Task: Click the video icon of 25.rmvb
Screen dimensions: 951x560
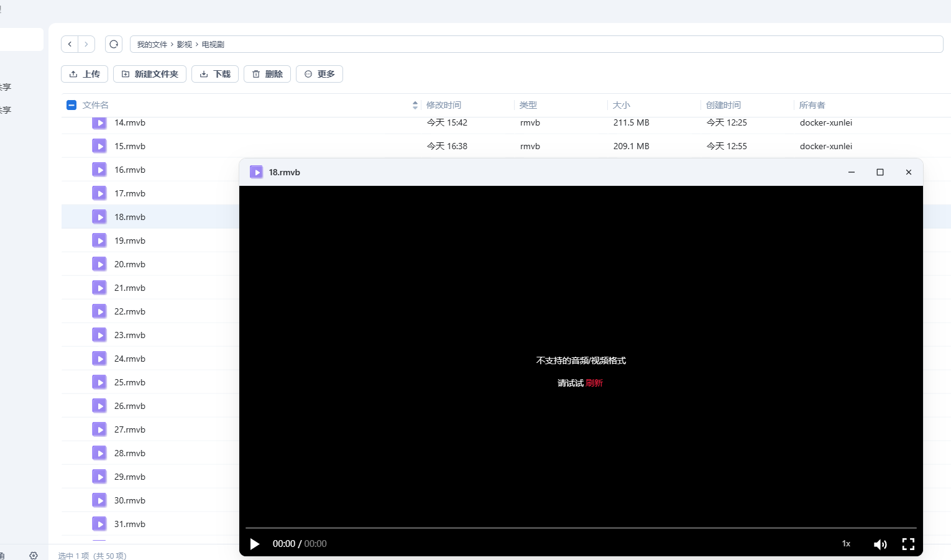Action: click(99, 382)
